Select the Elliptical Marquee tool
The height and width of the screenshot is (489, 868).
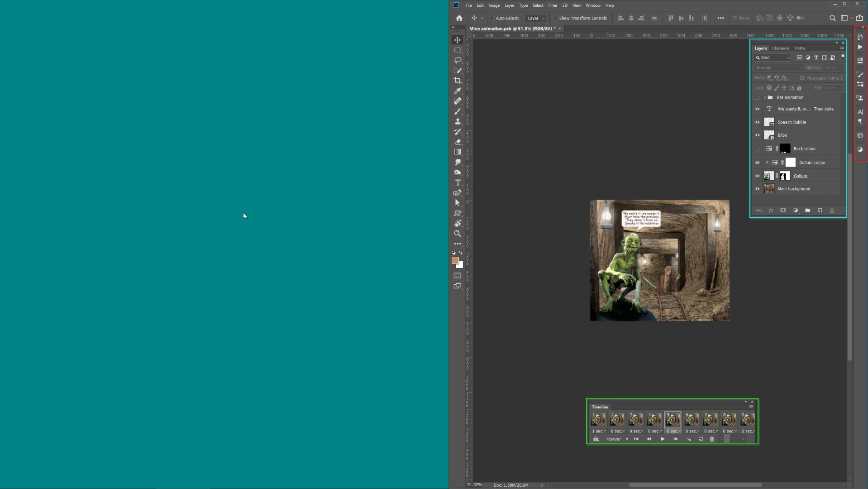[x=458, y=50]
